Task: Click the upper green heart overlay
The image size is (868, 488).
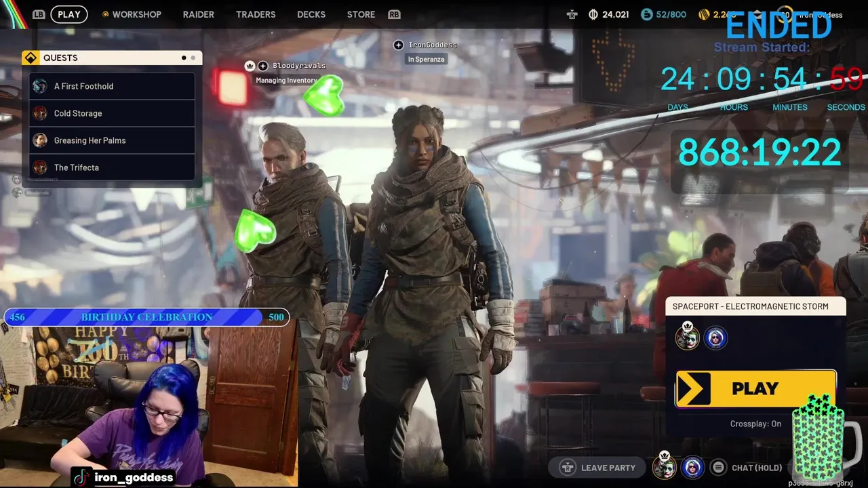Action: [x=323, y=96]
